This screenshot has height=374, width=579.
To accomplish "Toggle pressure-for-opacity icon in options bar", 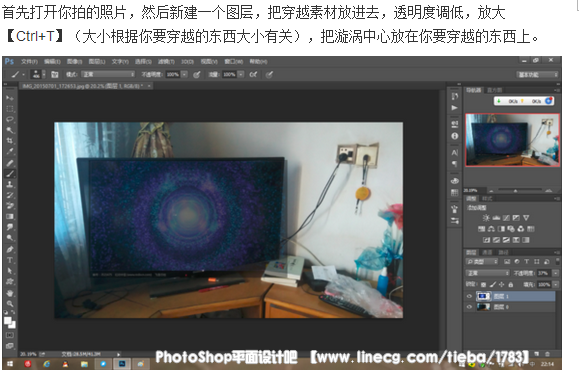I will pos(197,75).
